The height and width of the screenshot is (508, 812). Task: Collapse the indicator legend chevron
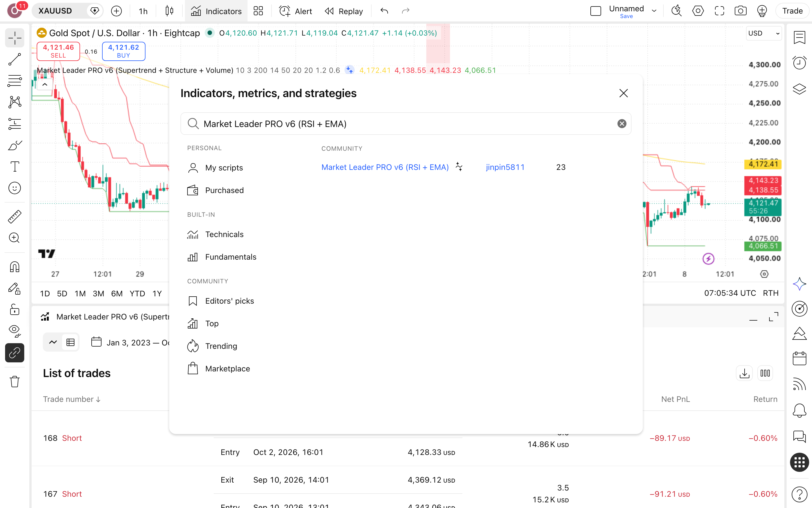(x=45, y=84)
